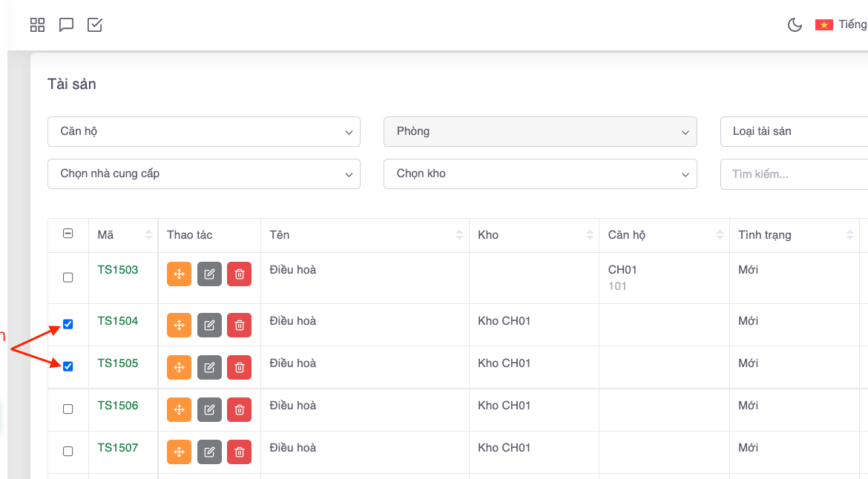Check the checkbox for row TS1503
This screenshot has width=868, height=479.
68,277
